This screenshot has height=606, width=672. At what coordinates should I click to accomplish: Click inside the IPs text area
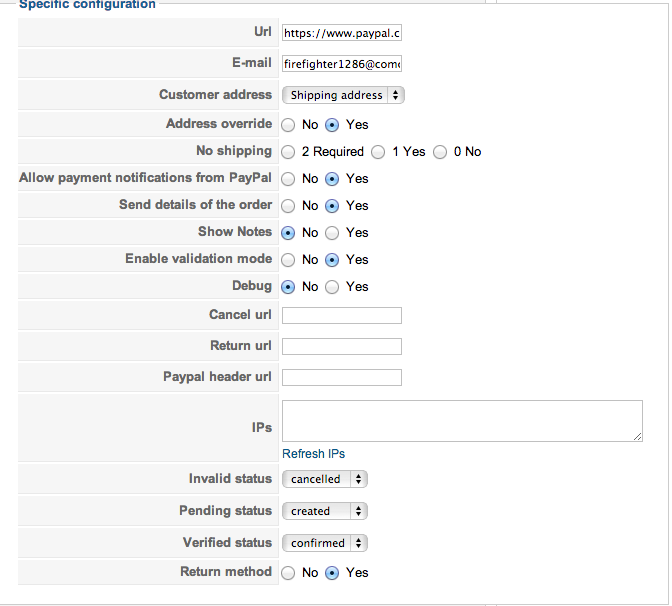tap(462, 421)
